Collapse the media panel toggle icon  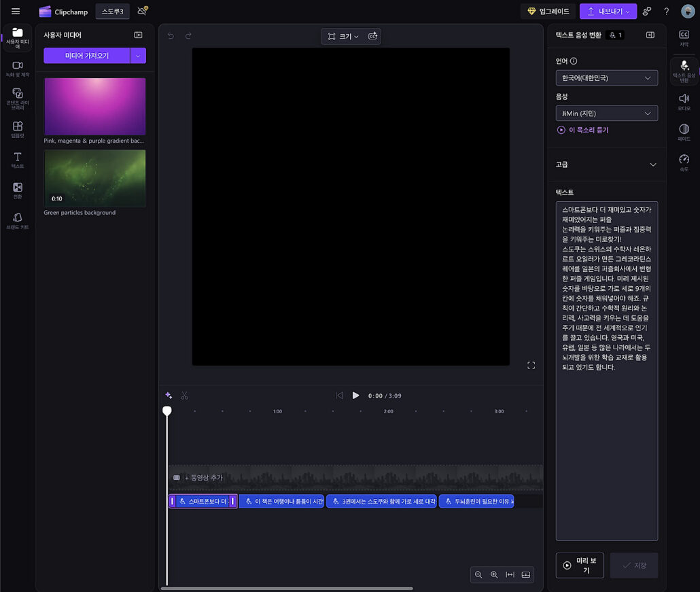tap(138, 35)
